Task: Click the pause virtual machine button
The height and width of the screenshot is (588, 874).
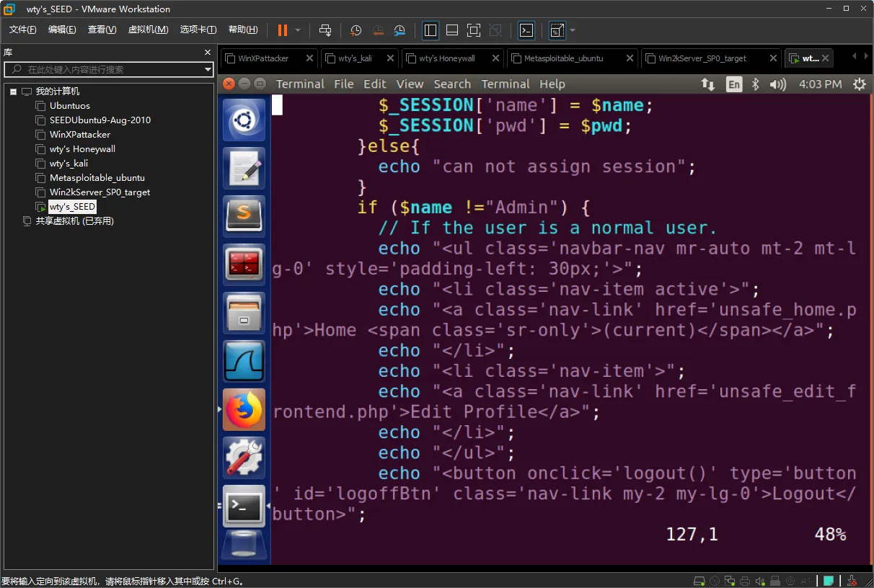Action: [x=282, y=30]
